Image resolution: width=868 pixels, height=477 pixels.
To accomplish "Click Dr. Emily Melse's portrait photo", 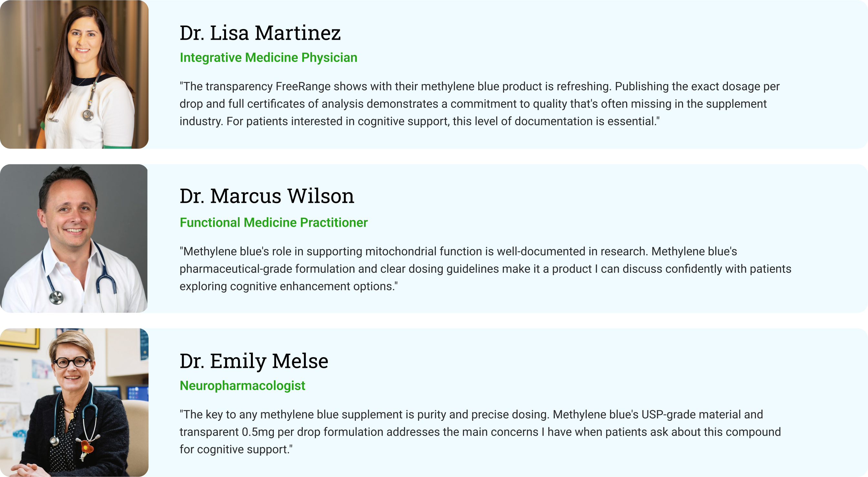I will (x=74, y=402).
